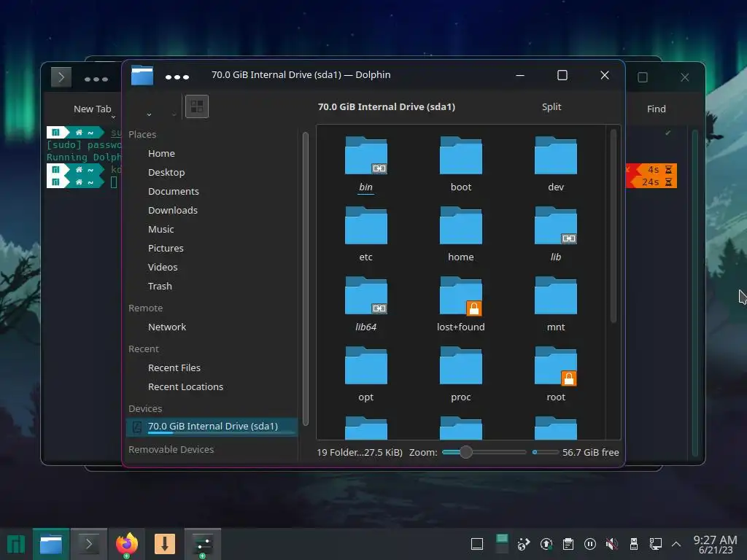Image resolution: width=747 pixels, height=560 pixels.
Task: Click the 19 Folders status text
Action: coord(360,452)
